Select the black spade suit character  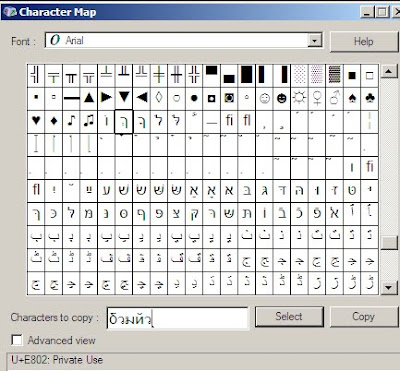pyautogui.click(x=352, y=98)
